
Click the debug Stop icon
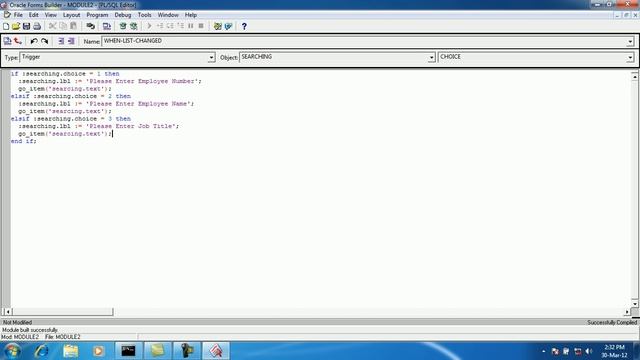coord(201,26)
